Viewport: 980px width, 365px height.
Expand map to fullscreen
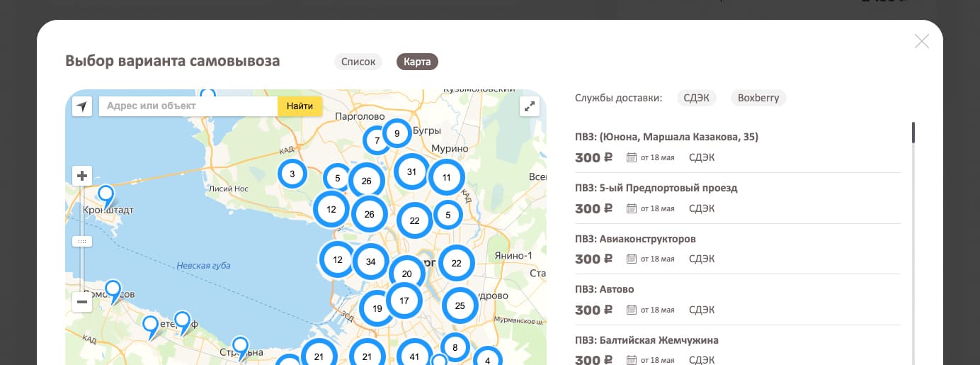530,106
